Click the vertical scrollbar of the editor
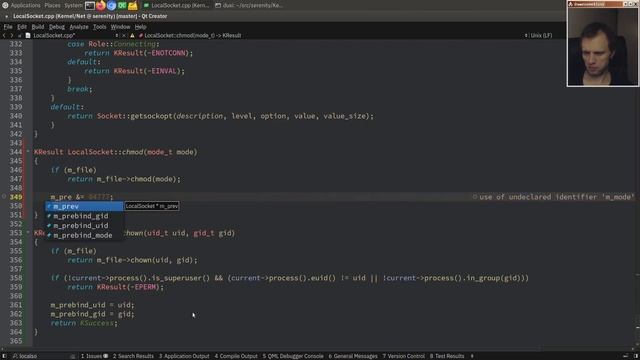 click(x=638, y=192)
